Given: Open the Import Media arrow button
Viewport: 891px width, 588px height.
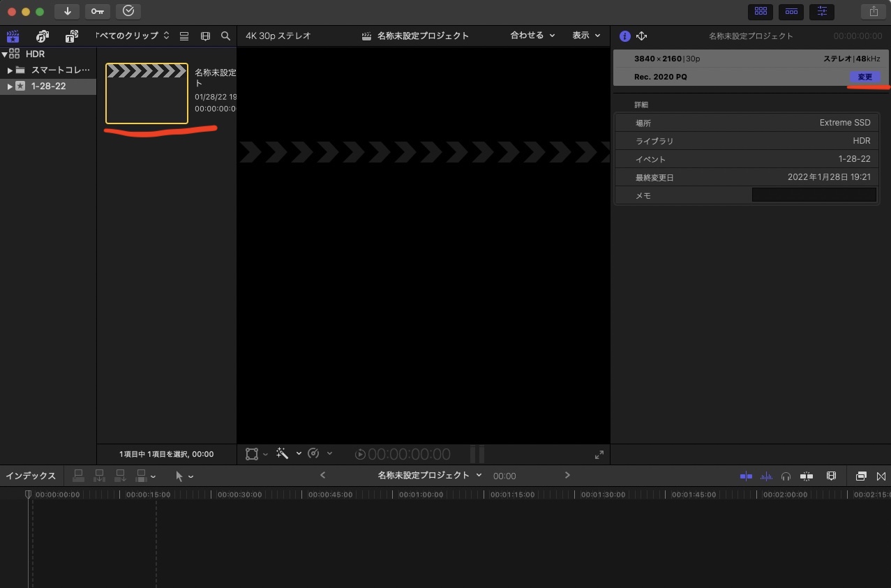Looking at the screenshot, I should point(67,11).
